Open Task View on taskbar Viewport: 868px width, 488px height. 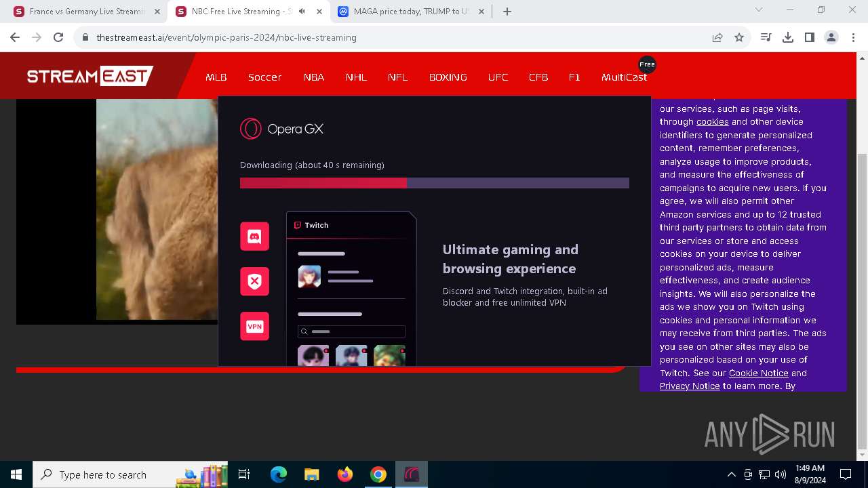244,474
